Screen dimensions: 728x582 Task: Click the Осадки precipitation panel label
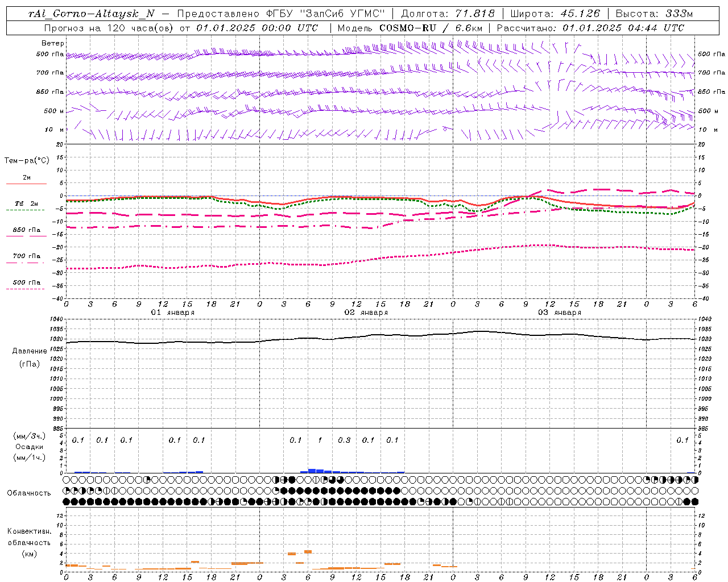[29, 447]
